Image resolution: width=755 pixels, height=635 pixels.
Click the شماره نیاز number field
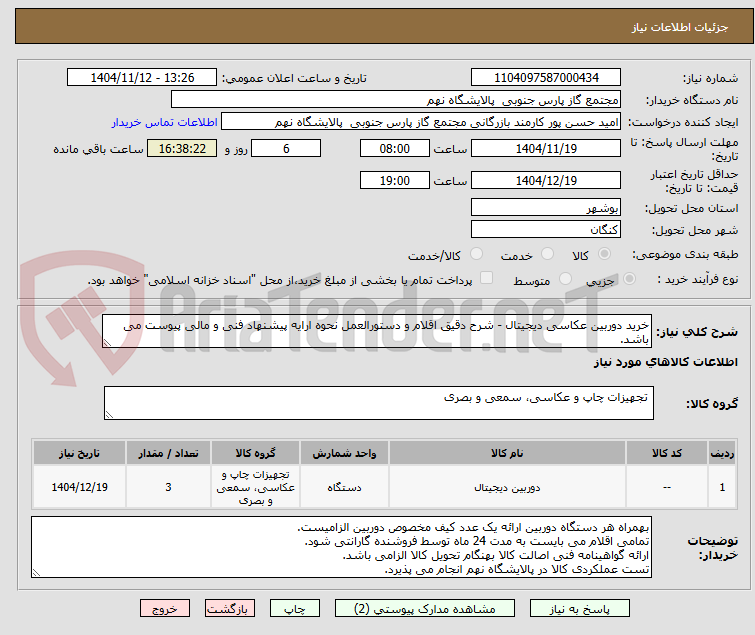546,78
